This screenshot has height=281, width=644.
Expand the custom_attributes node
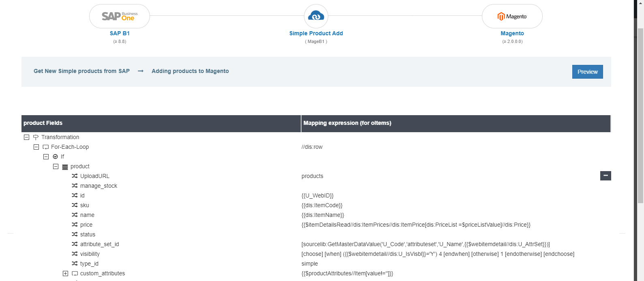click(65, 273)
